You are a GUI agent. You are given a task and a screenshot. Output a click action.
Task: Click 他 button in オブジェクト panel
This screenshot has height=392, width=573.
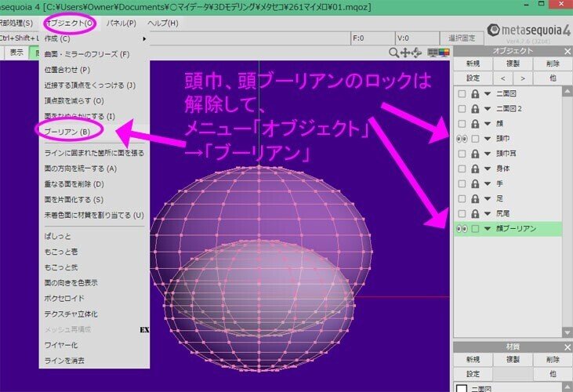tap(553, 78)
